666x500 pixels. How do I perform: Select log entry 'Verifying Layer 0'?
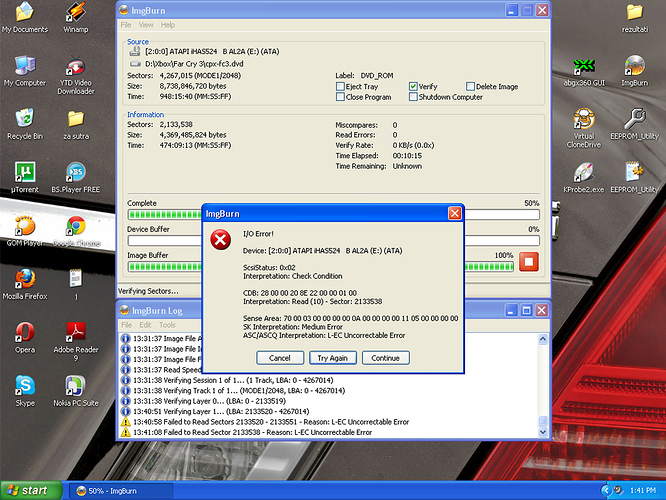click(209, 401)
